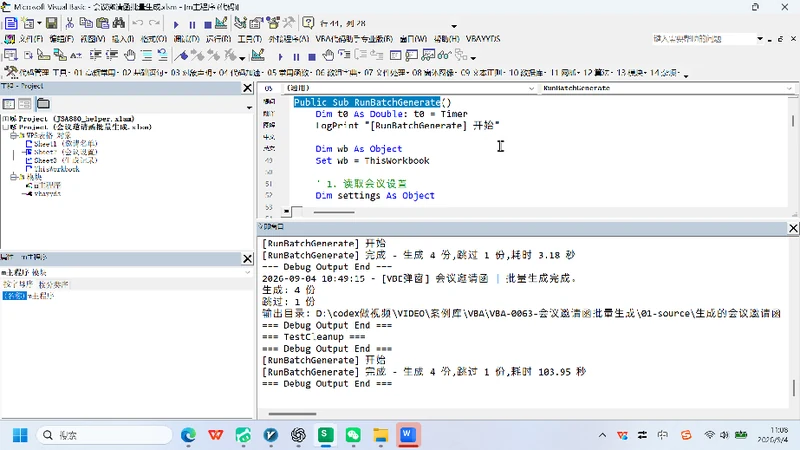Click the Cut scissors icon
The width and height of the screenshot is (800, 450).
pyautogui.click(x=70, y=23)
